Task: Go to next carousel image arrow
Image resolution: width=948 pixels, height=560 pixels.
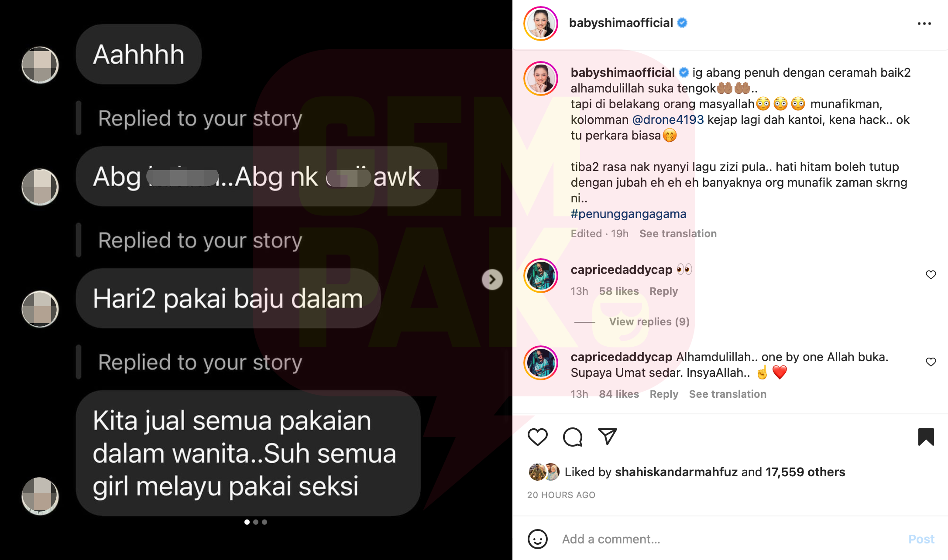Action: [x=492, y=280]
